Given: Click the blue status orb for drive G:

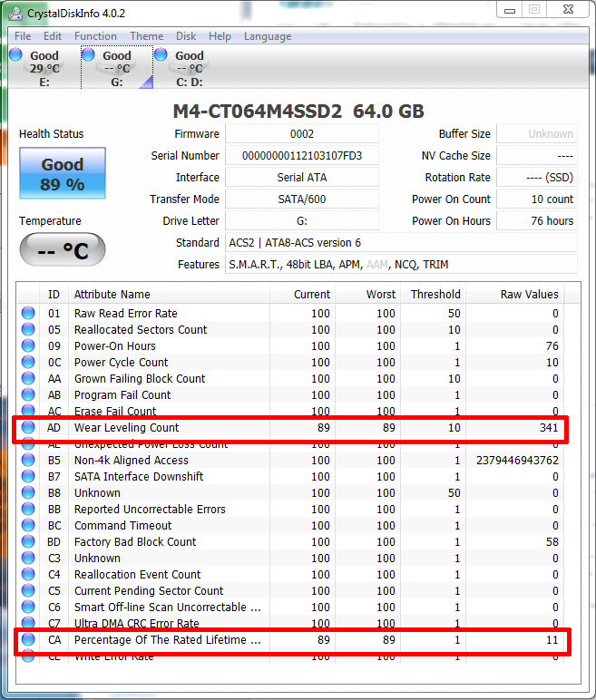Looking at the screenshot, I should point(89,54).
